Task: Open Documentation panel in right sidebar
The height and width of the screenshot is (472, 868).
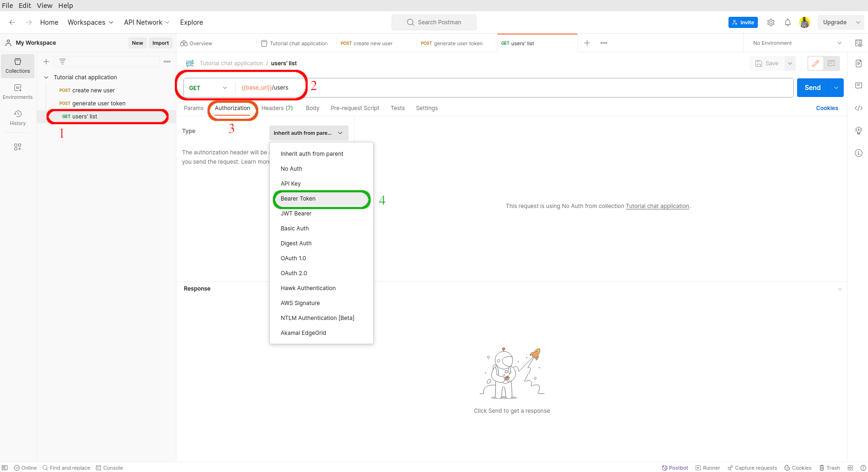Action: [x=859, y=63]
